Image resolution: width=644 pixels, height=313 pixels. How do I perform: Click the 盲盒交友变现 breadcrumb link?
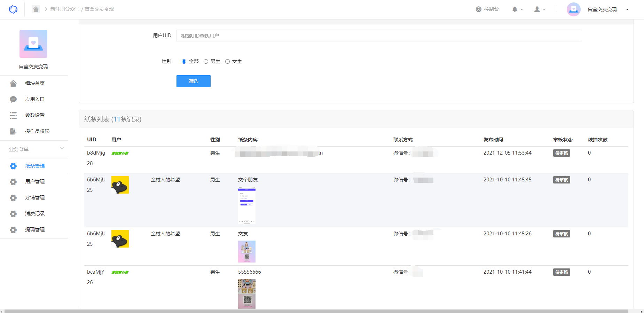(99, 9)
